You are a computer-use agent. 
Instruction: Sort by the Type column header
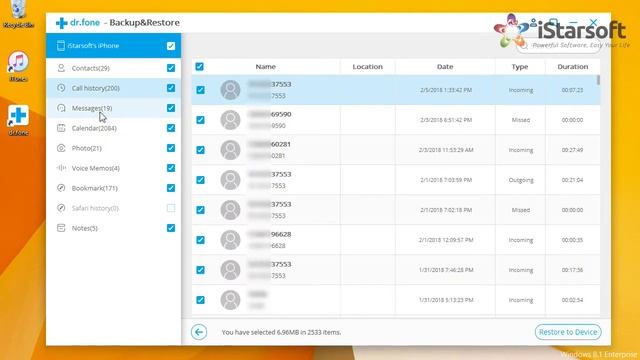[520, 67]
